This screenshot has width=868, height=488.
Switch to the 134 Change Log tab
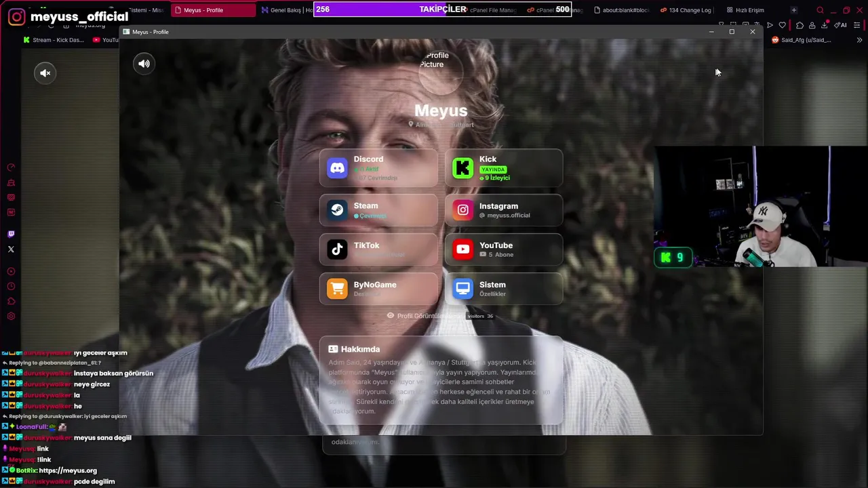click(x=686, y=10)
